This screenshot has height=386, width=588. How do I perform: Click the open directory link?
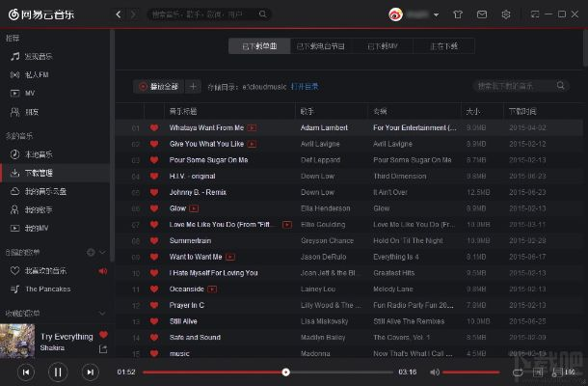[305, 86]
